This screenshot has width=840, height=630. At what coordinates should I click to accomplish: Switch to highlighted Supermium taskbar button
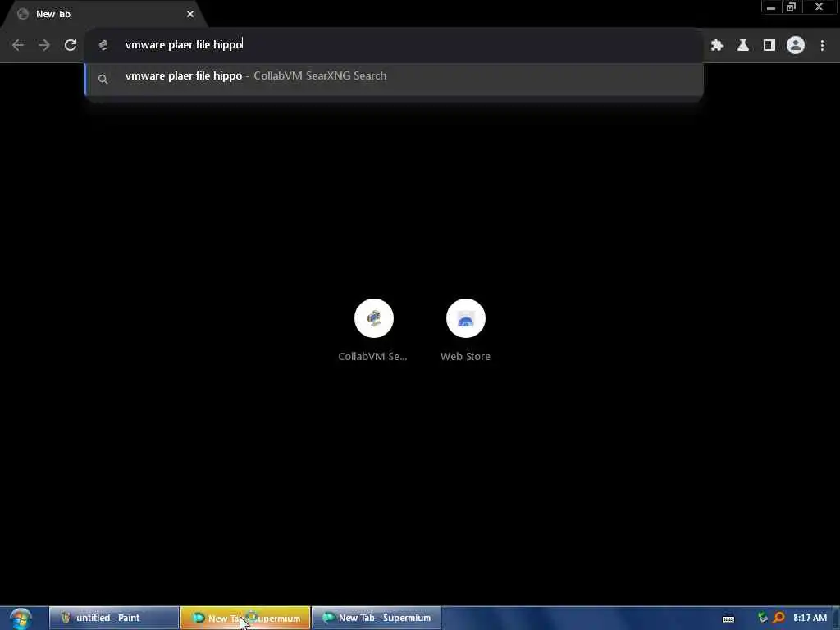pyautogui.click(x=245, y=619)
